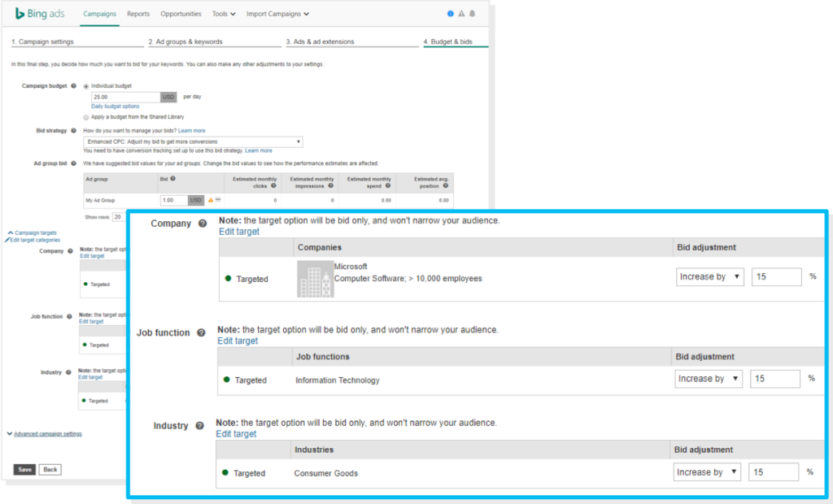Click the help icon beside Ad group bid
The width and height of the screenshot is (833, 504).
(73, 163)
